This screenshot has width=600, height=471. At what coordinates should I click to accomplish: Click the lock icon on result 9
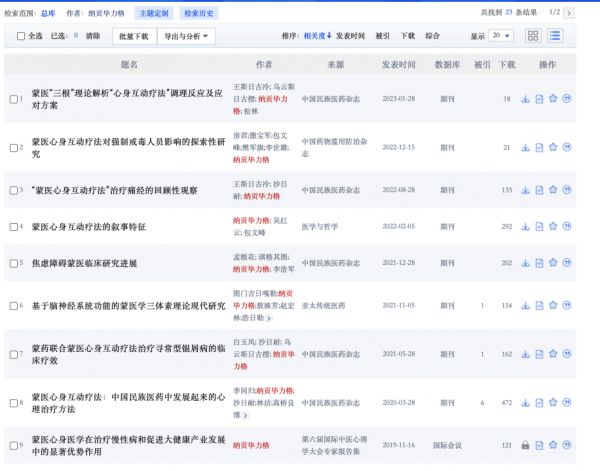(x=526, y=444)
